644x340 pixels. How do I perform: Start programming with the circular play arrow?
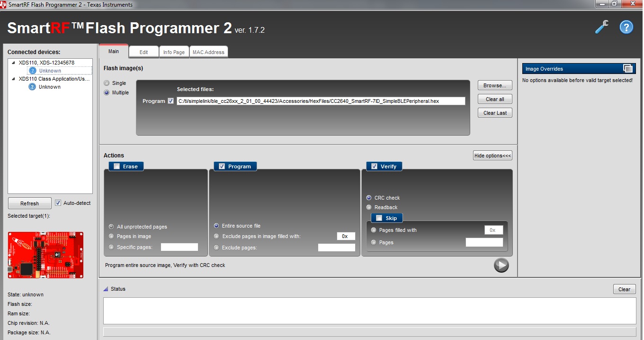click(501, 265)
